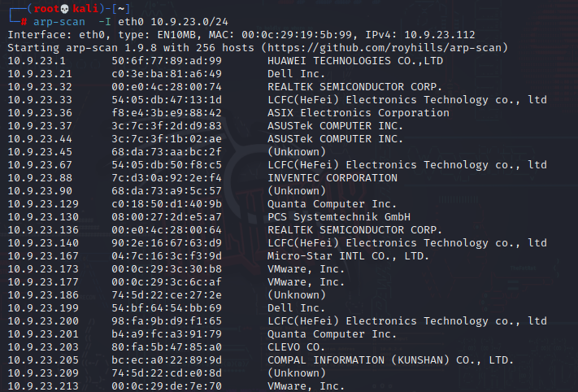The width and height of the screenshot is (578, 392).
Task: Click PCS Systemtechnik GmbH vendor text
Action: point(339,217)
